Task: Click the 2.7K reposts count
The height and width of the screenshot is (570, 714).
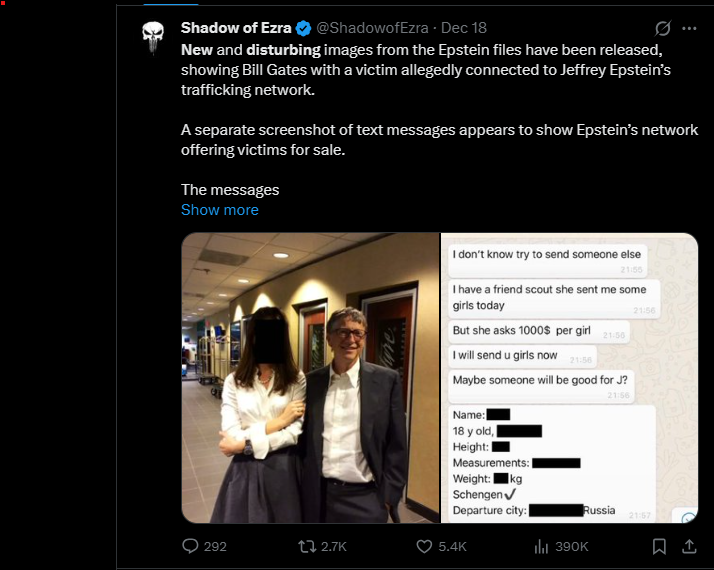Action: (x=333, y=546)
